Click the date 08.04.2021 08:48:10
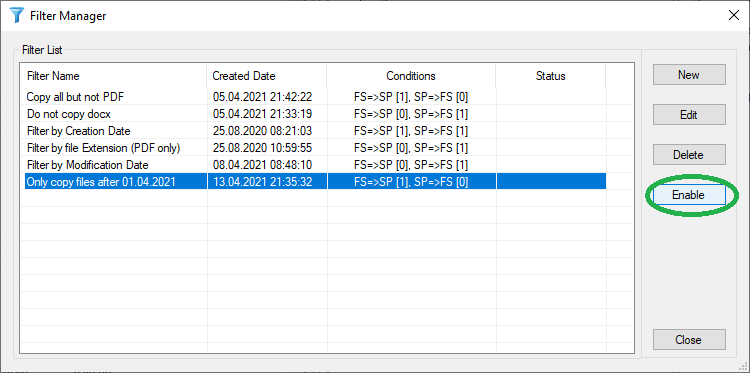The image size is (750, 373). (263, 165)
